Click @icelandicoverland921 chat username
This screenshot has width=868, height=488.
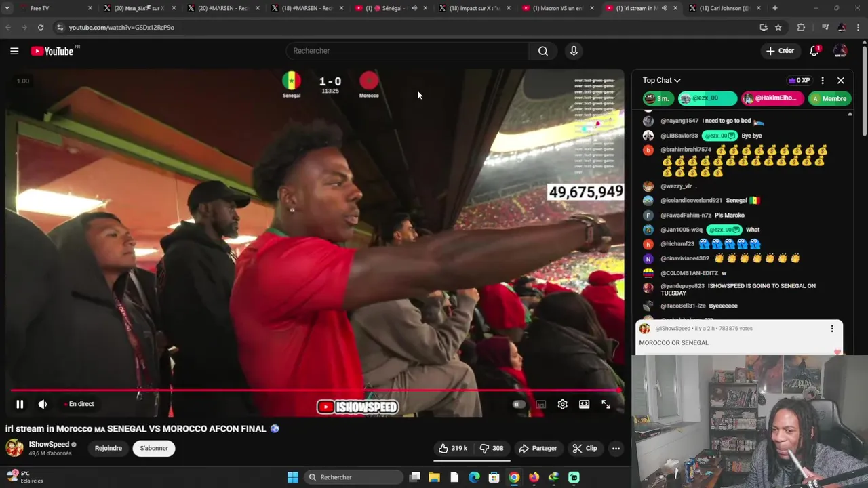tap(691, 201)
